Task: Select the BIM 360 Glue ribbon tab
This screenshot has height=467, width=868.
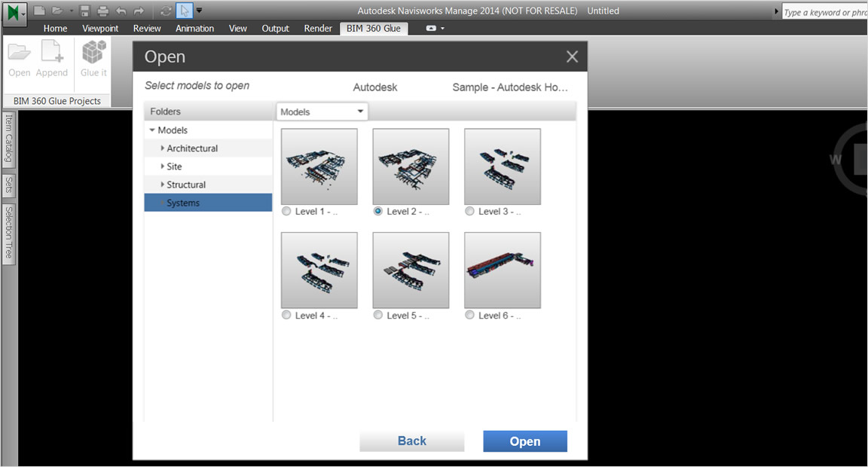Action: click(374, 28)
